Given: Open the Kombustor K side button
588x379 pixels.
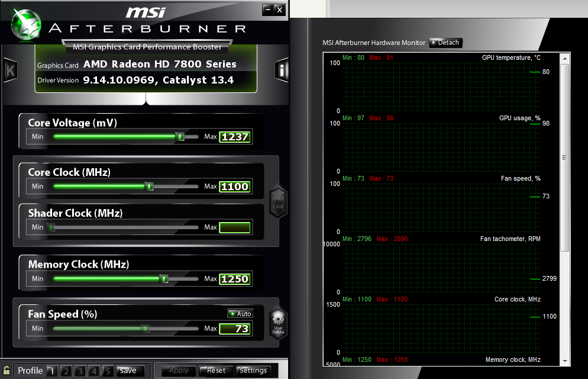Looking at the screenshot, I should [x=10, y=70].
